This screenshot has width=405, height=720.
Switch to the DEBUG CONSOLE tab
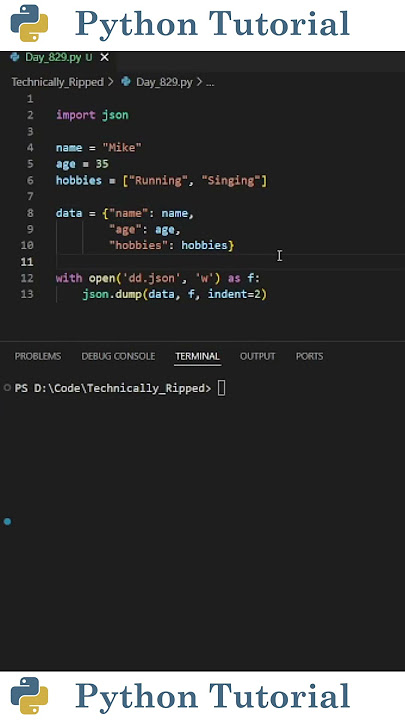point(118,356)
